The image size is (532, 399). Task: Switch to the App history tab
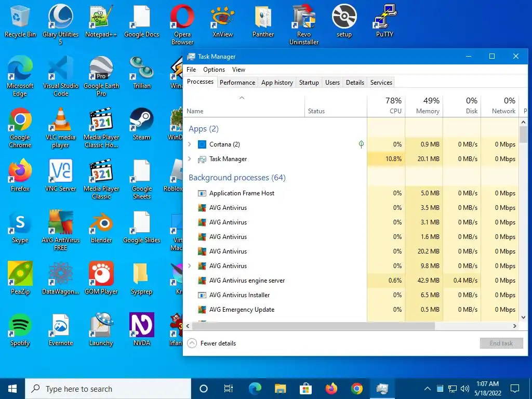click(277, 83)
